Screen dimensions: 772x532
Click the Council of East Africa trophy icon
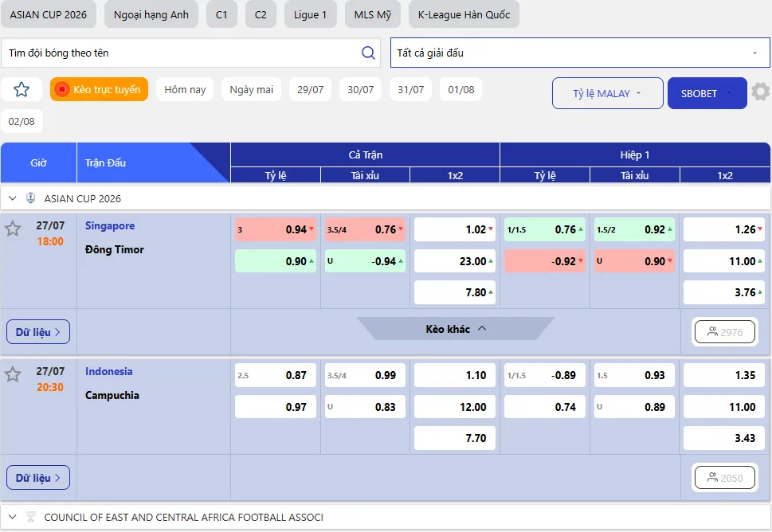pyautogui.click(x=30, y=517)
